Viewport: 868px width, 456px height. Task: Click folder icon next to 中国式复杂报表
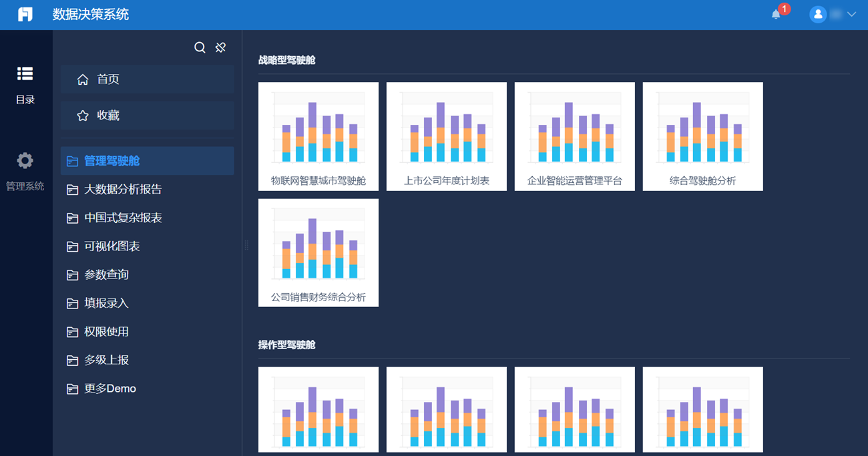tap(73, 218)
